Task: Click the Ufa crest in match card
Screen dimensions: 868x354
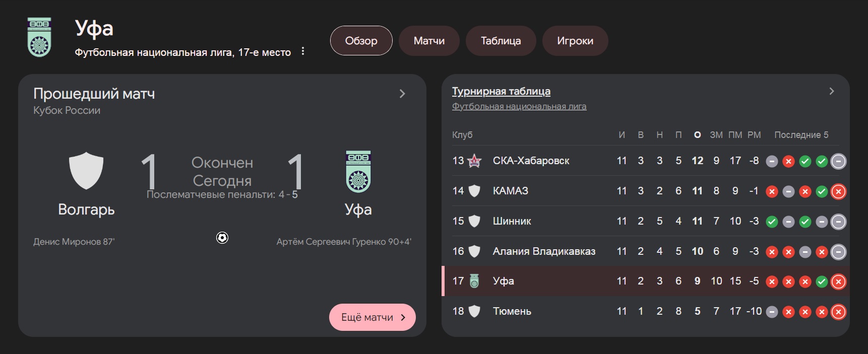Action: coord(358,171)
